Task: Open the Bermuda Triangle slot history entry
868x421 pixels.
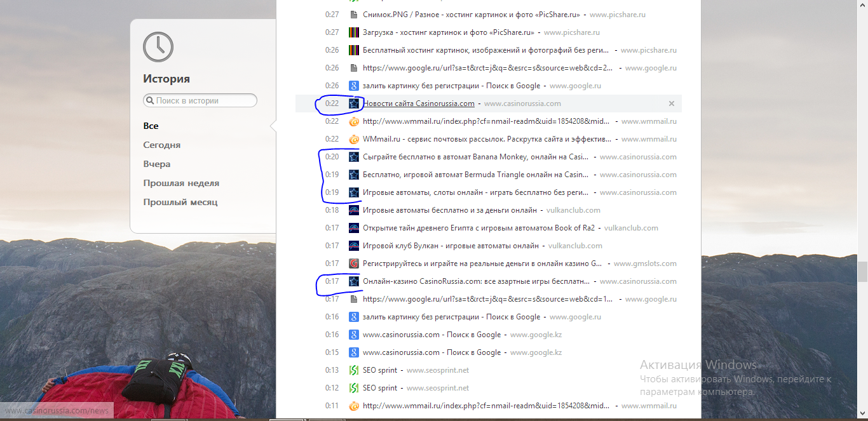Action: click(x=475, y=175)
